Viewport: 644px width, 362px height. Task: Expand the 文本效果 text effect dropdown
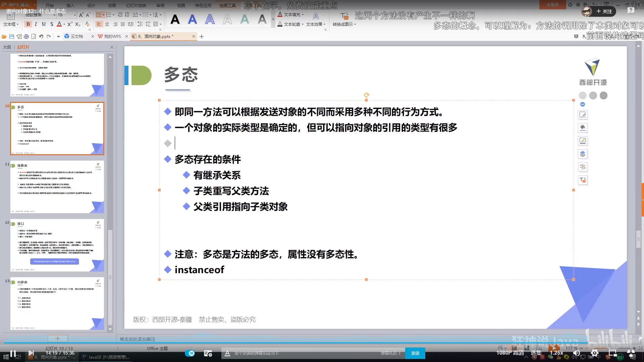click(325, 24)
